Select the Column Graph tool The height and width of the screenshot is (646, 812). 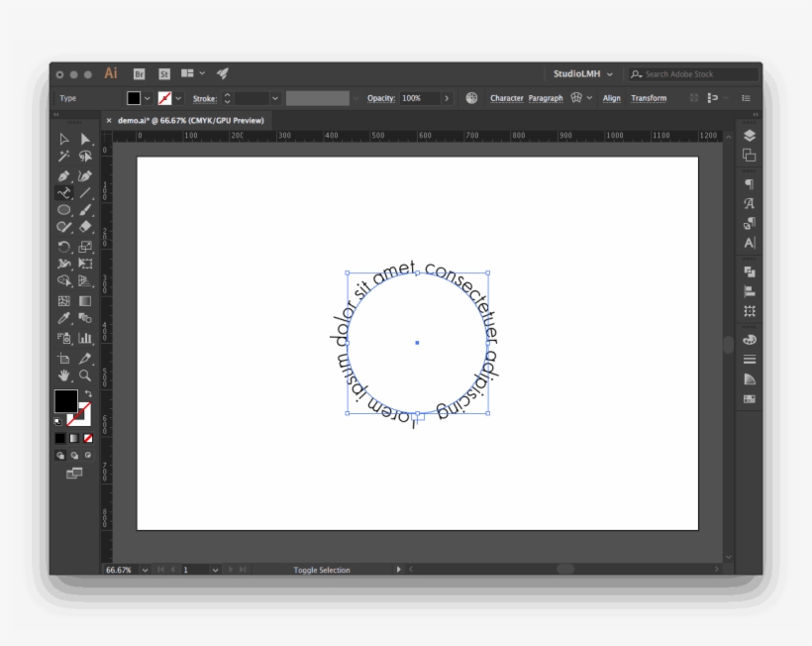85,338
